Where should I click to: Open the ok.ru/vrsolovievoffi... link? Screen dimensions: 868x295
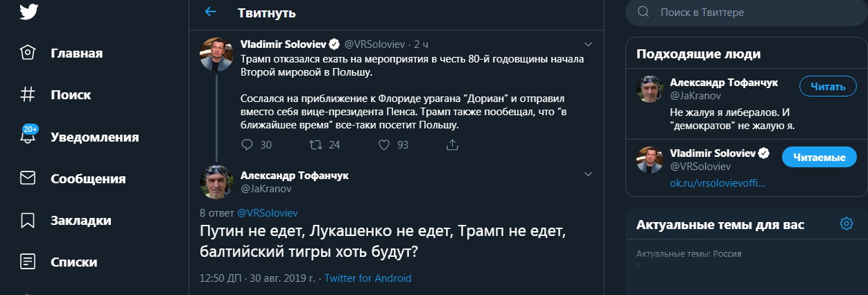pos(717,183)
